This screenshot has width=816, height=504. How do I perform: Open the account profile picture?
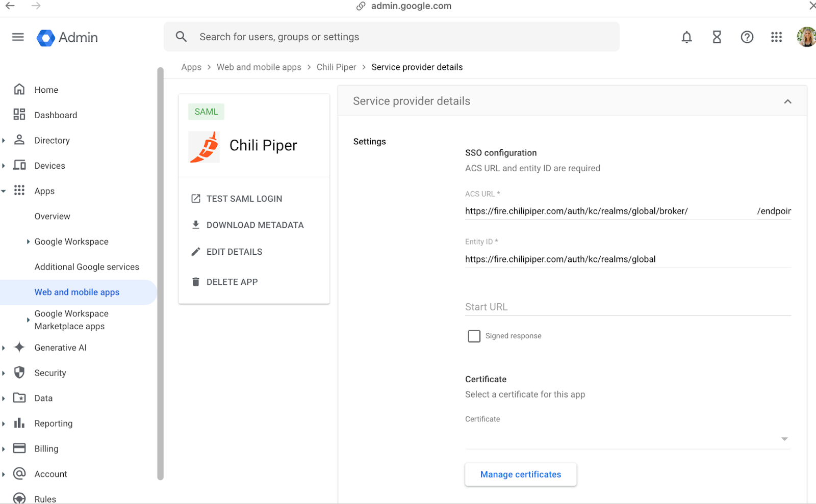pos(806,37)
